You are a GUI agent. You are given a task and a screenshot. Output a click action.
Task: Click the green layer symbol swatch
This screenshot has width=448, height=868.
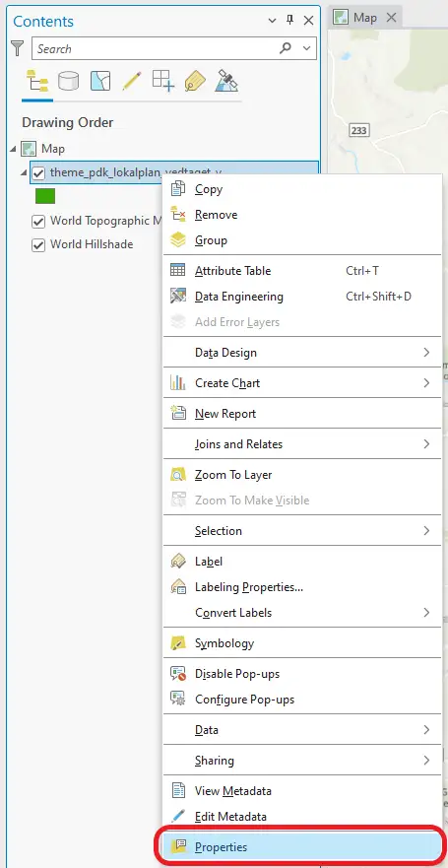pos(45,196)
